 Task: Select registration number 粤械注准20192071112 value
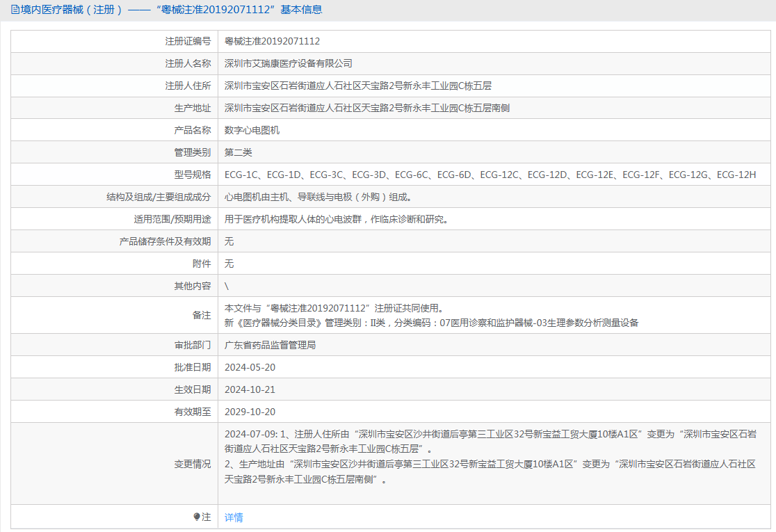[x=272, y=42]
